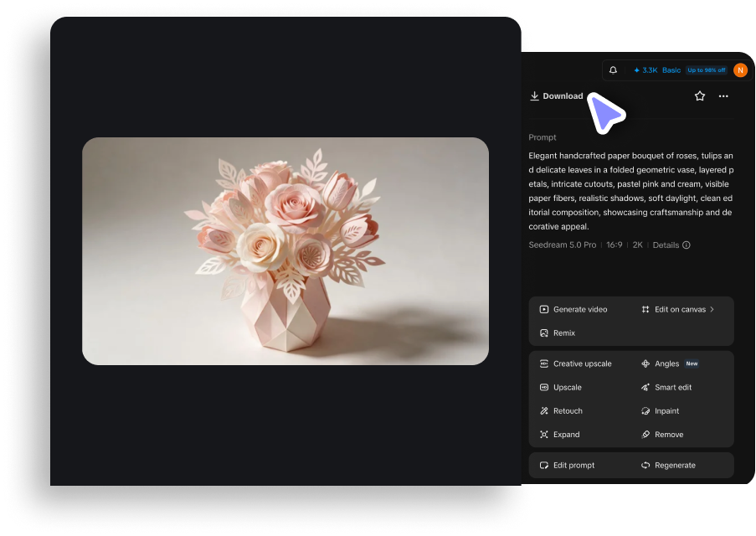The height and width of the screenshot is (536, 756).
Task: Click the Edit on canvas crop icon
Action: (x=645, y=309)
